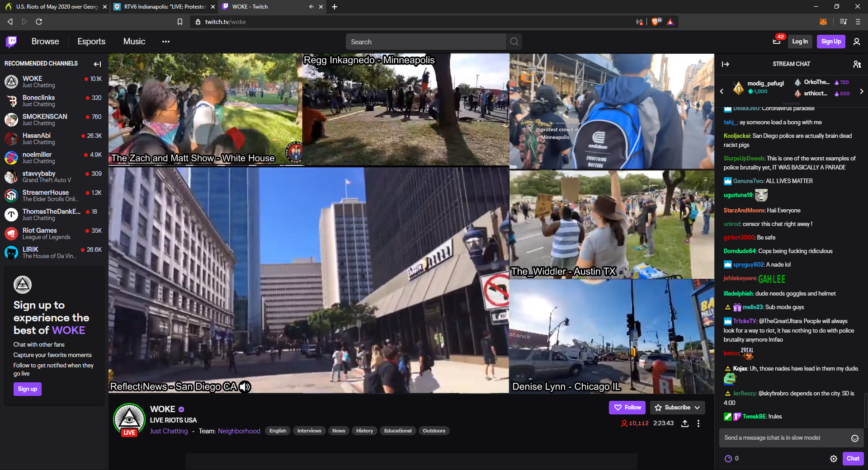
Task: Open the emote picker in chat
Action: [855, 438]
